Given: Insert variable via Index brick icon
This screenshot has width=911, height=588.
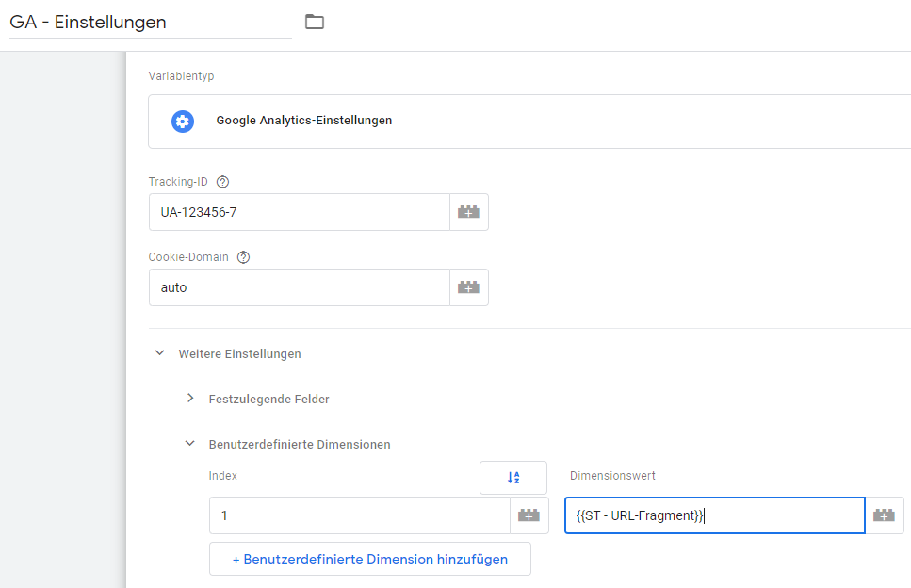Looking at the screenshot, I should 529,515.
